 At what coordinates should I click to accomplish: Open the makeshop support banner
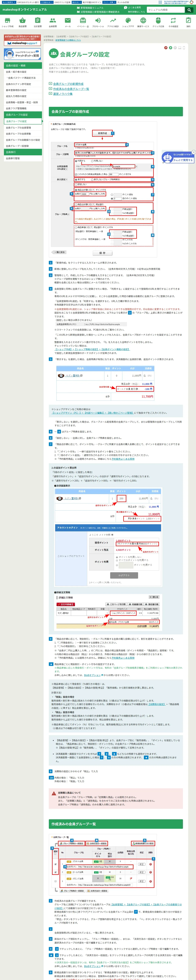click(22, 40)
